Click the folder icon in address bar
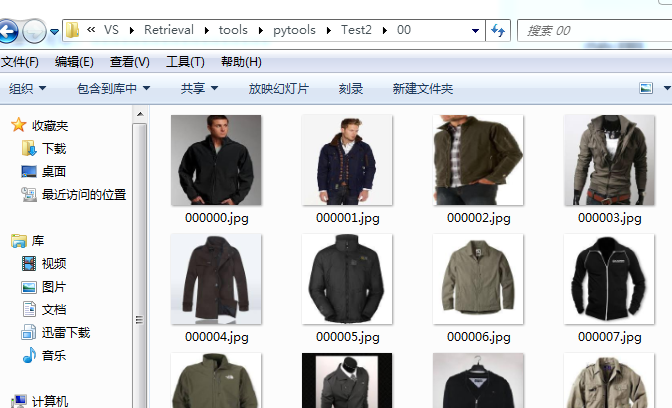The image size is (672, 408). (x=72, y=30)
